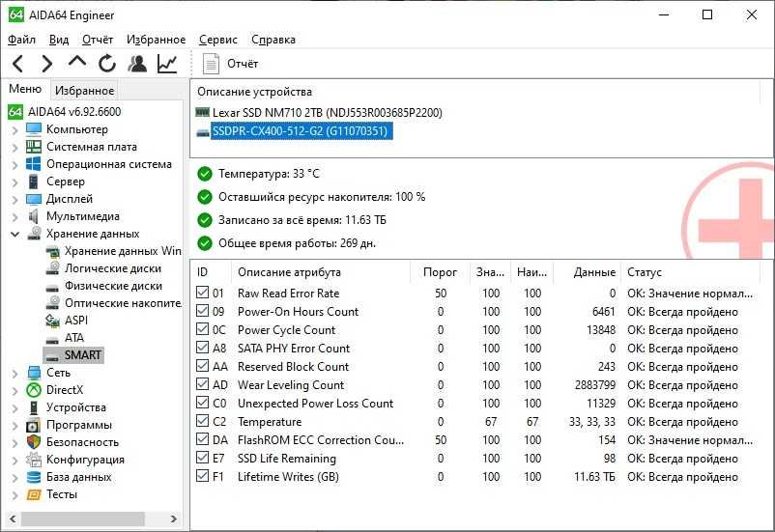775x532 pixels.
Task: Collapse the Хранение данных tree node
Action: click(14, 235)
